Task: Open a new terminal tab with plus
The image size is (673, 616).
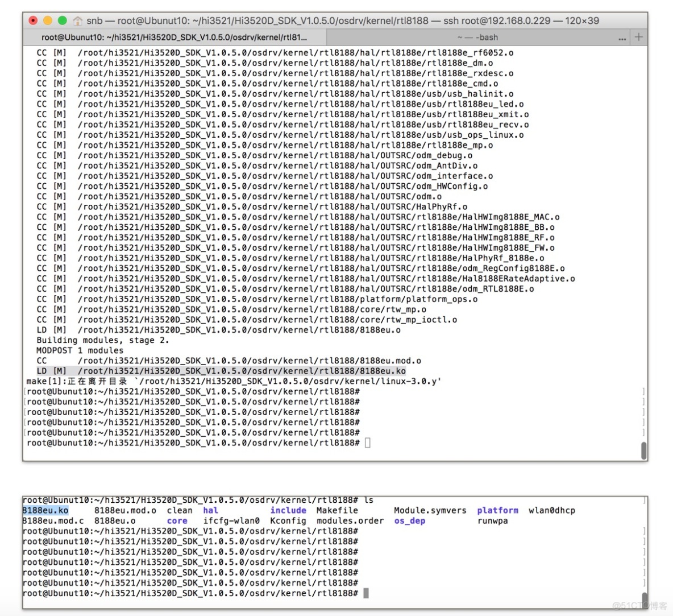Action: click(639, 38)
